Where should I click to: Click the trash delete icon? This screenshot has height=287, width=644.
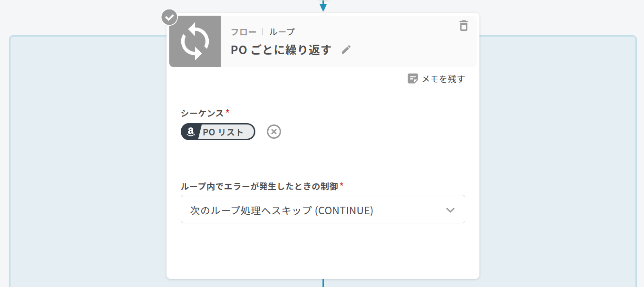[463, 26]
